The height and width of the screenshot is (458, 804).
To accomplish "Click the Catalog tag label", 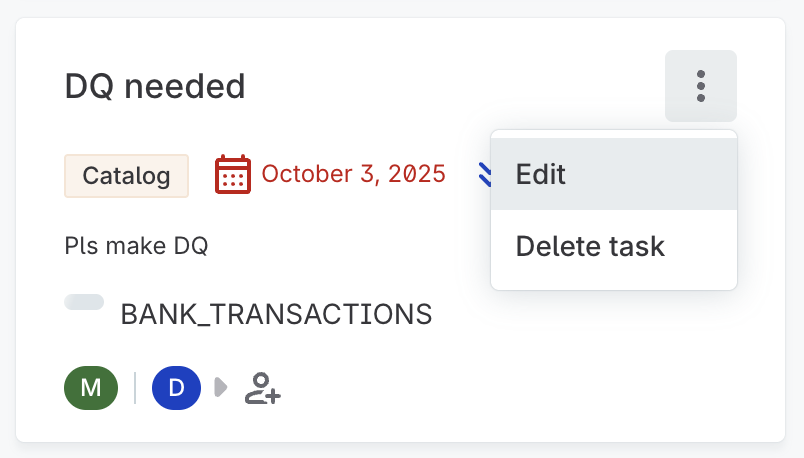I will [x=126, y=176].
